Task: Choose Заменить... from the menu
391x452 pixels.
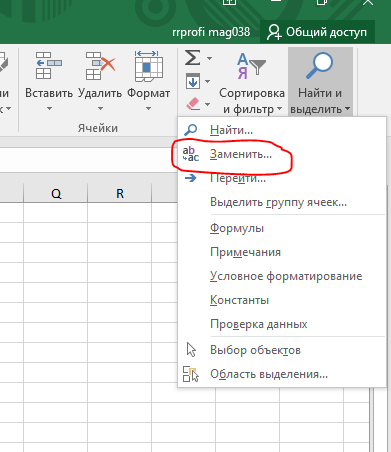Action: (x=282, y=154)
